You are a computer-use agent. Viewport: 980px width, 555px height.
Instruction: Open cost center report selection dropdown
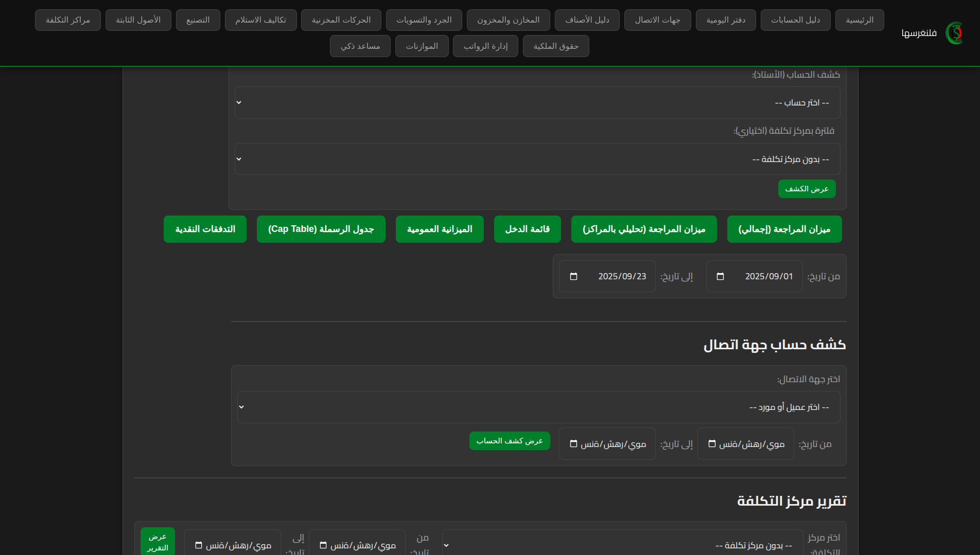(x=622, y=545)
